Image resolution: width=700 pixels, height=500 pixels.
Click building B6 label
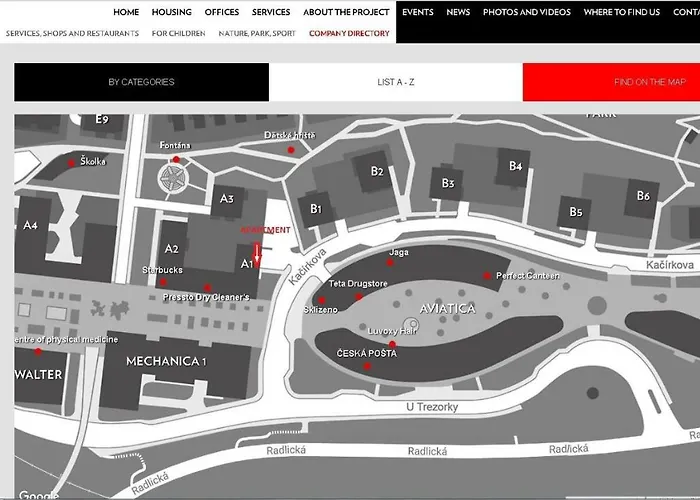643,196
